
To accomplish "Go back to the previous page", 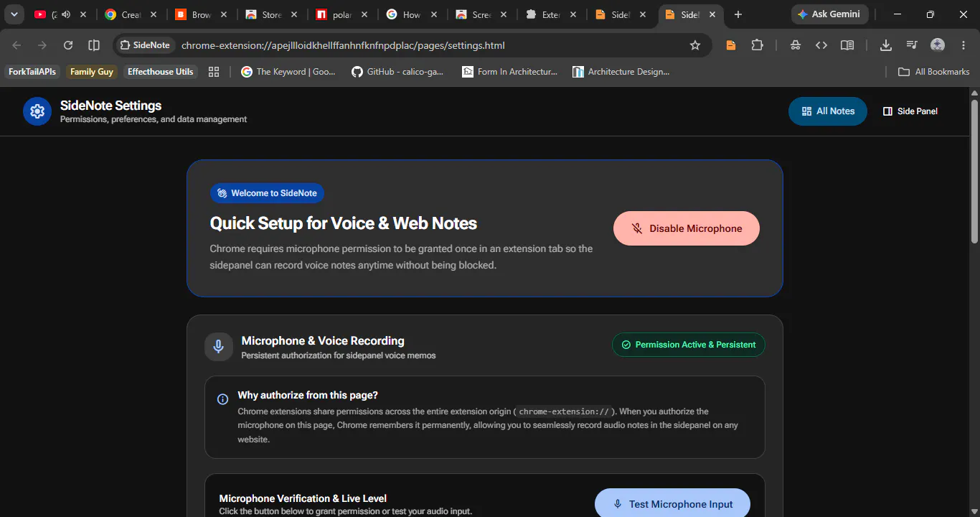I will (17, 45).
